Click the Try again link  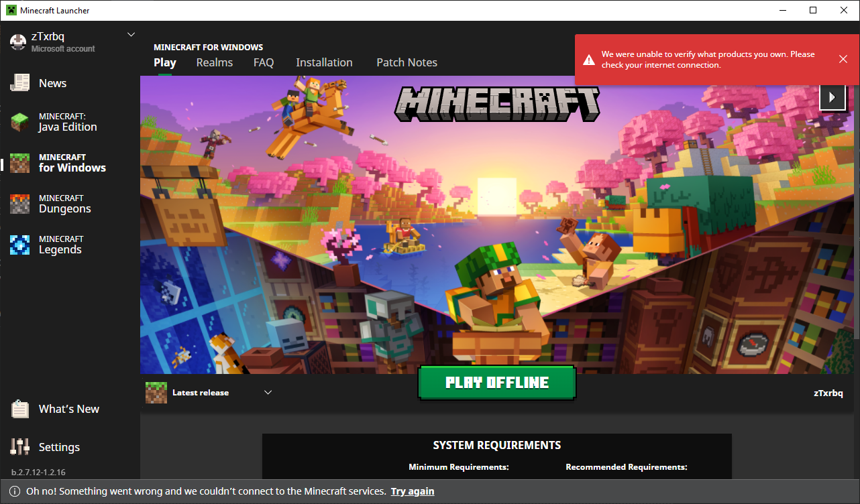point(413,491)
